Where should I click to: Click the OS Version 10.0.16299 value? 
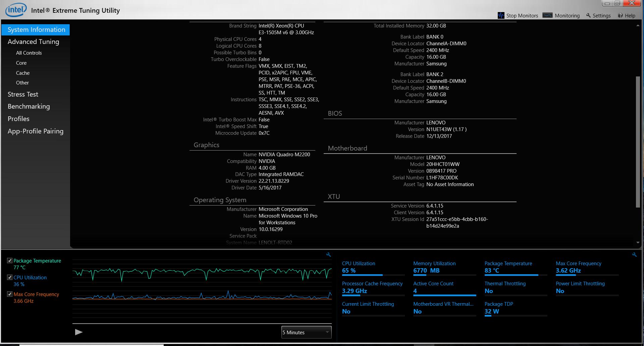tap(270, 229)
